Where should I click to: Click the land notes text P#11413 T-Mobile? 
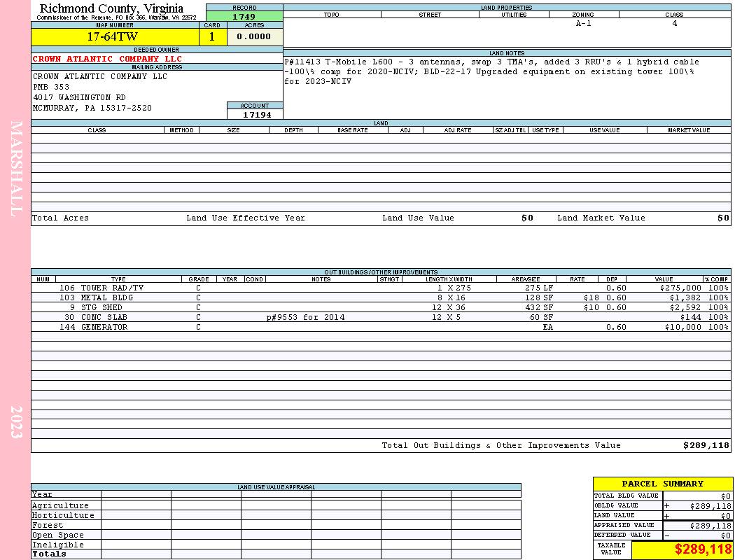pos(325,62)
